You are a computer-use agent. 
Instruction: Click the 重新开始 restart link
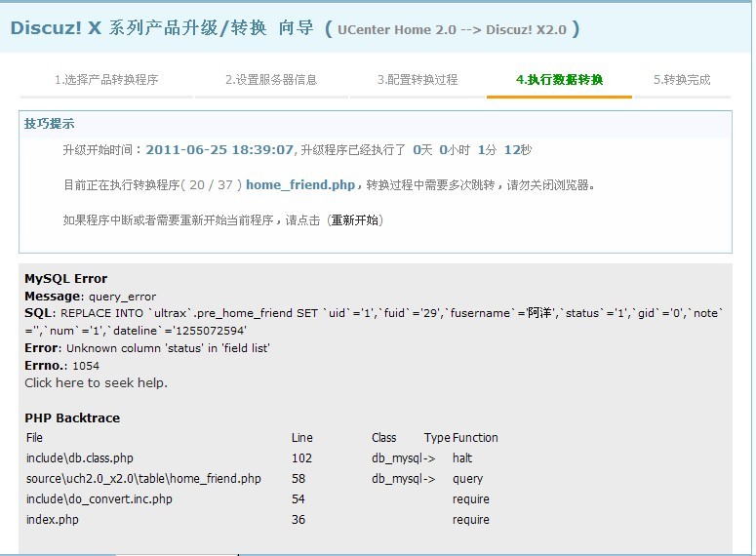tap(355, 220)
